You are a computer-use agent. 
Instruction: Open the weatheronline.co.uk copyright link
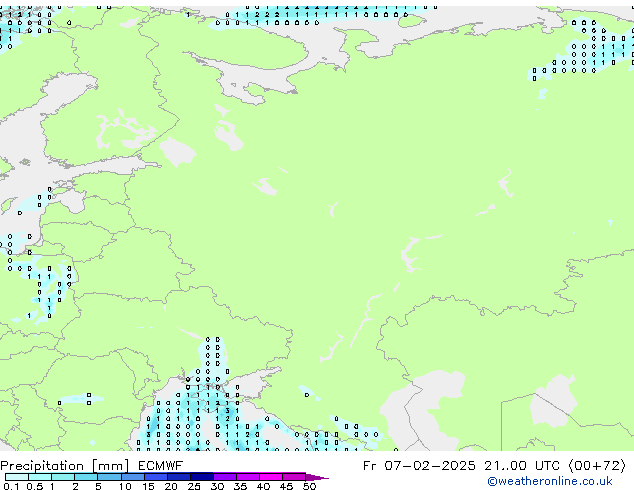pyautogui.click(x=550, y=481)
